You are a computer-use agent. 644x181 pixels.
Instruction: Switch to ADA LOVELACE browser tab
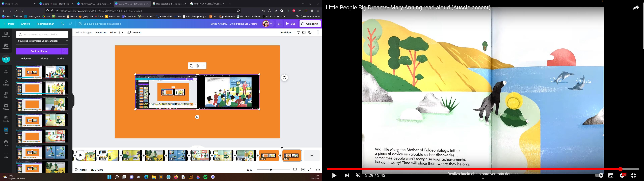pos(94,4)
